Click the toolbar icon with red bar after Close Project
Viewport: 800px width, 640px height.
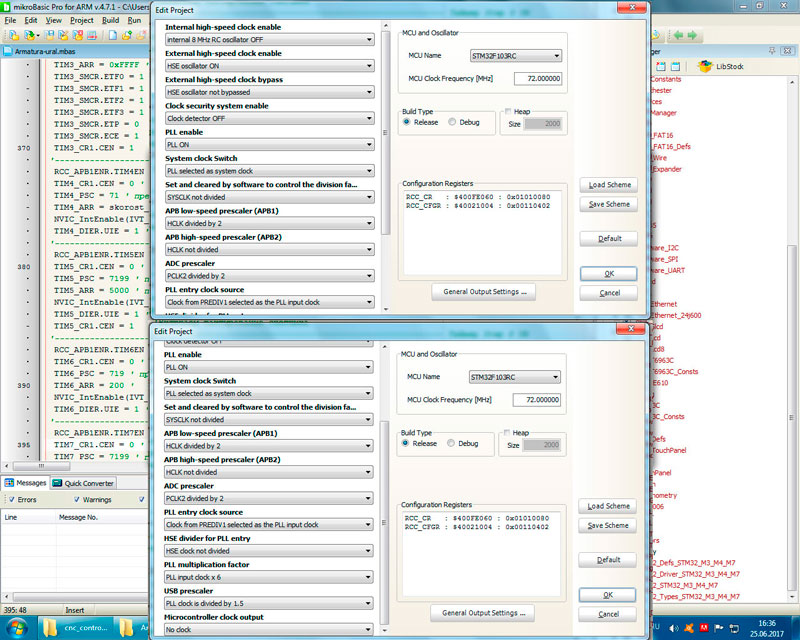(92, 35)
